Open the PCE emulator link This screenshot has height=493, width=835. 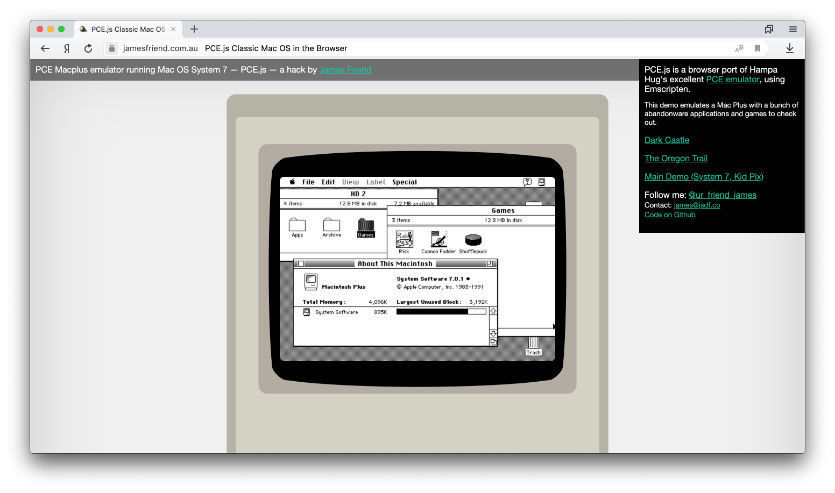coord(732,79)
